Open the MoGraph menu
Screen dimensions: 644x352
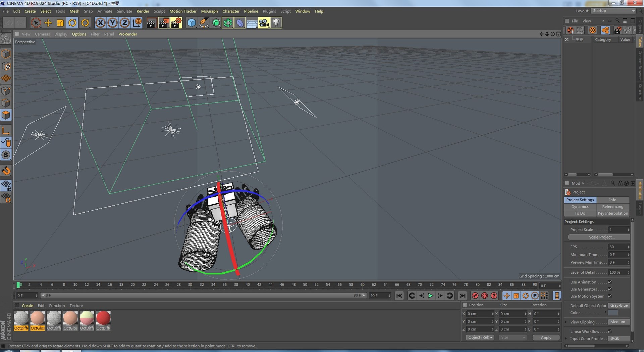tap(209, 11)
